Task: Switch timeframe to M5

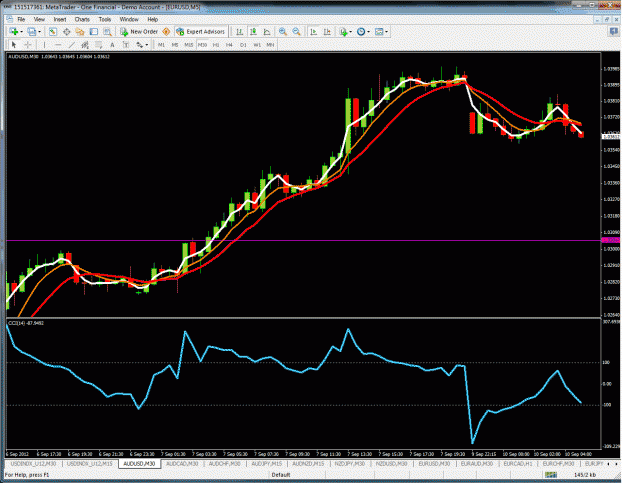Action: click(175, 45)
